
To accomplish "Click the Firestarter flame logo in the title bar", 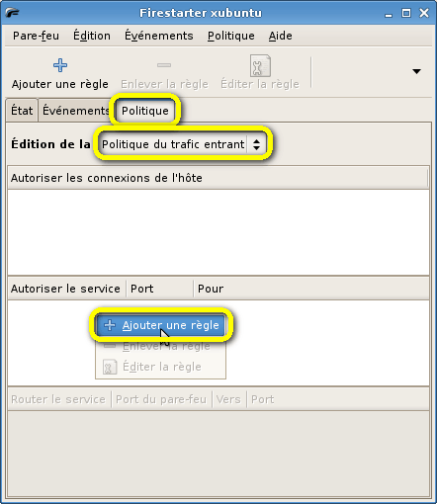I will tap(13, 13).
